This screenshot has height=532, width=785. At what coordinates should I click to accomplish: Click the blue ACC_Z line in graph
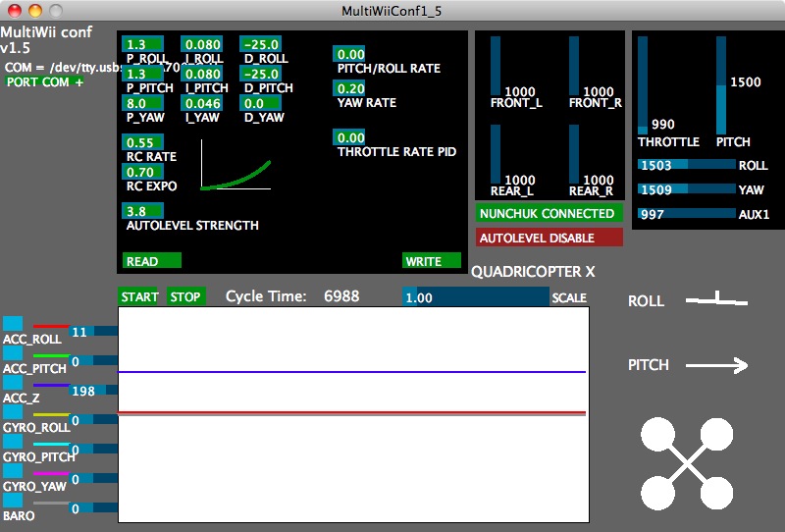pyautogui.click(x=351, y=372)
